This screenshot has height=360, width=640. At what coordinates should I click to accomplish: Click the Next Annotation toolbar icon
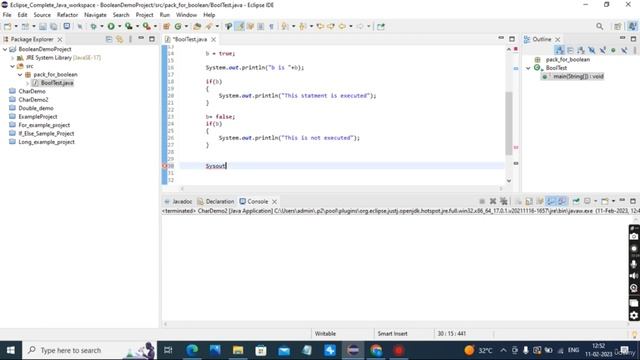click(284, 27)
